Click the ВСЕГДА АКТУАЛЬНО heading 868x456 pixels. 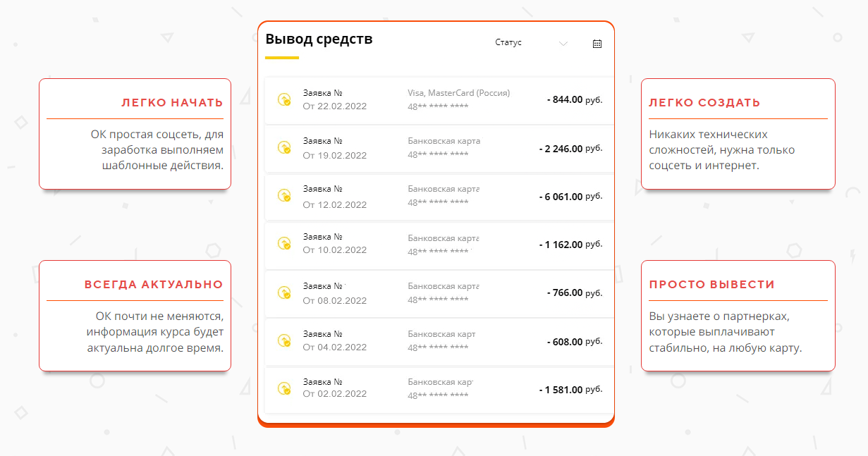pyautogui.click(x=152, y=284)
